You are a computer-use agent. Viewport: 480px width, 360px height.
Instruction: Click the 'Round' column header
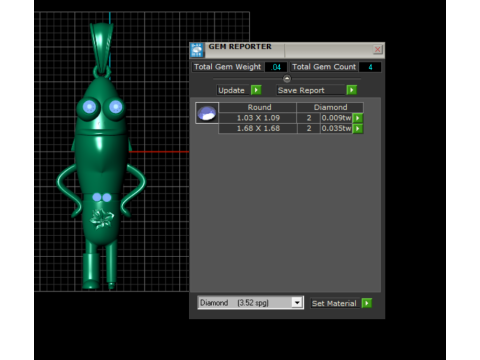[258, 107]
